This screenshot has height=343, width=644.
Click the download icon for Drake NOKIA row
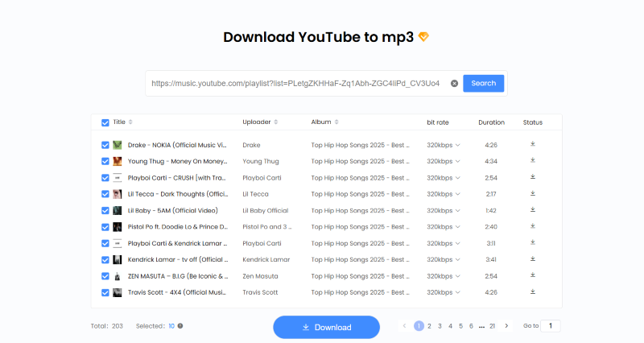533,144
